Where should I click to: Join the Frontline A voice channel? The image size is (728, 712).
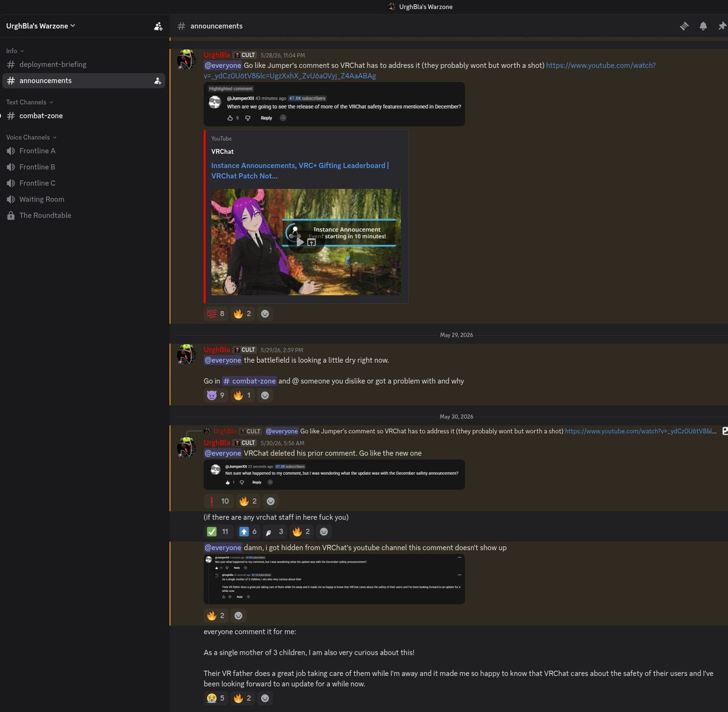coord(84,151)
